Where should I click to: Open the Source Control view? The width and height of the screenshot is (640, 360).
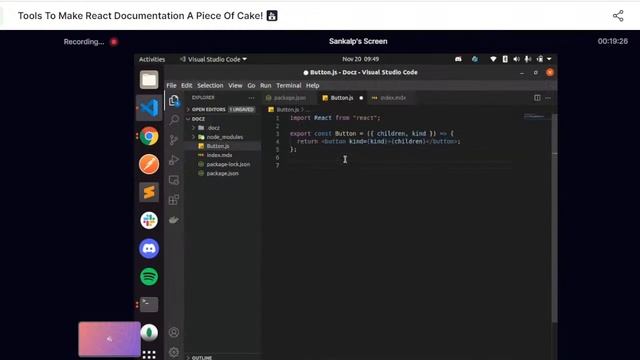point(174,140)
